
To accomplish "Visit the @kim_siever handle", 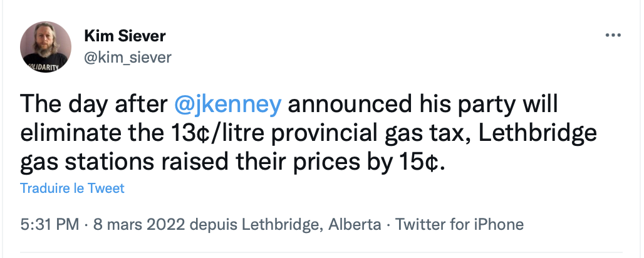I will [128, 57].
